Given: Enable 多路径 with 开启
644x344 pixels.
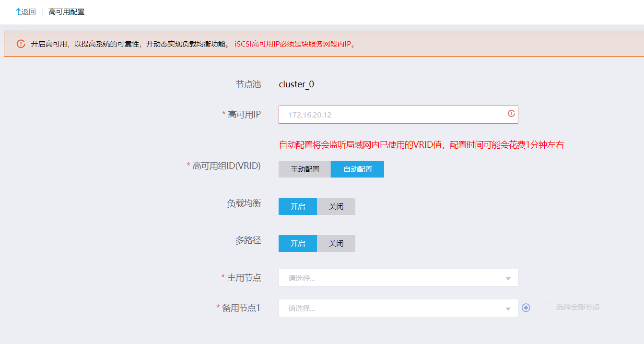Looking at the screenshot, I should coord(297,243).
